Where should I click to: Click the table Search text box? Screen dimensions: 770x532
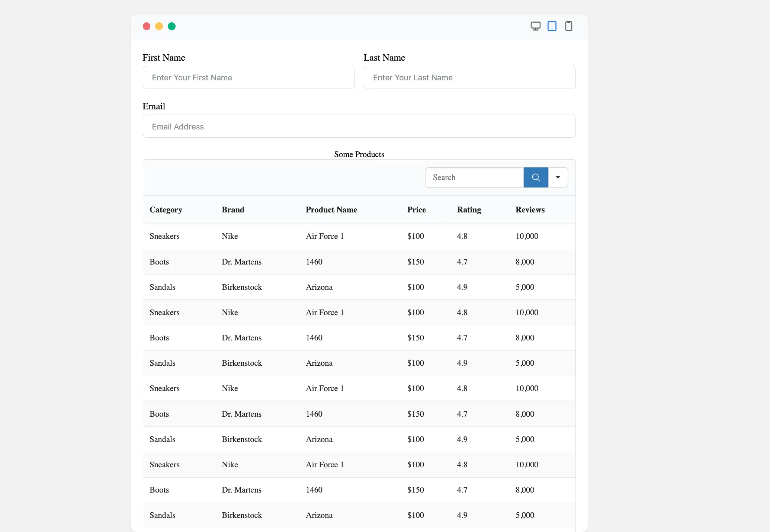474,177
